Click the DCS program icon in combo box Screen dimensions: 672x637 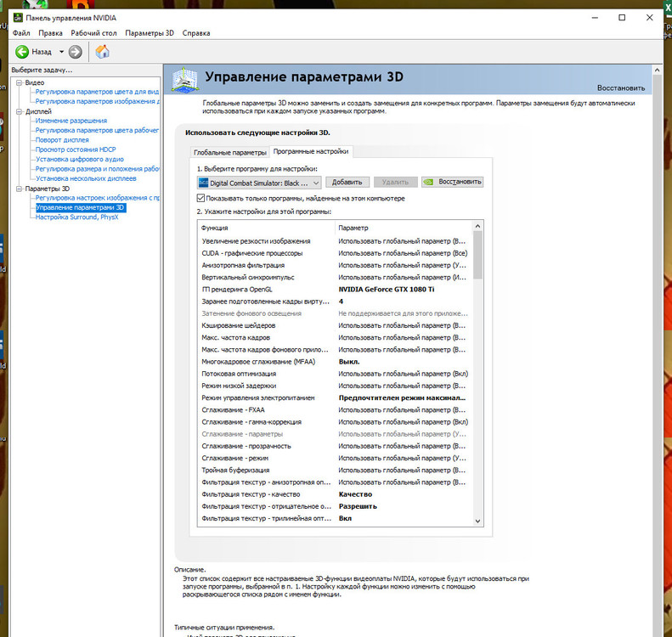203,183
